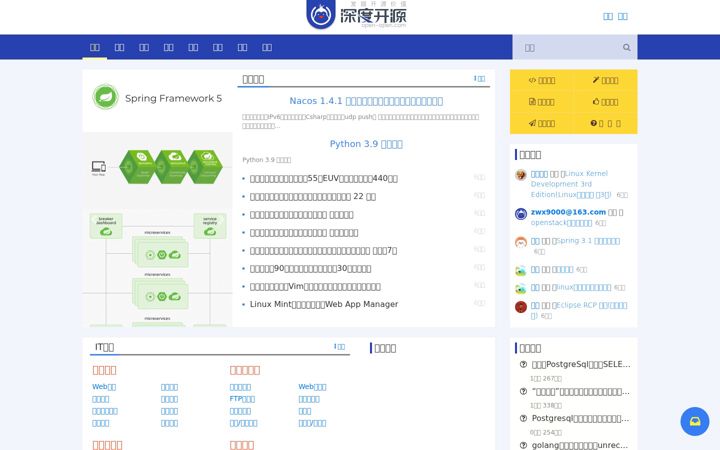720x450 pixels.
Task: Open the Python 3.9 headline article
Action: 366,144
